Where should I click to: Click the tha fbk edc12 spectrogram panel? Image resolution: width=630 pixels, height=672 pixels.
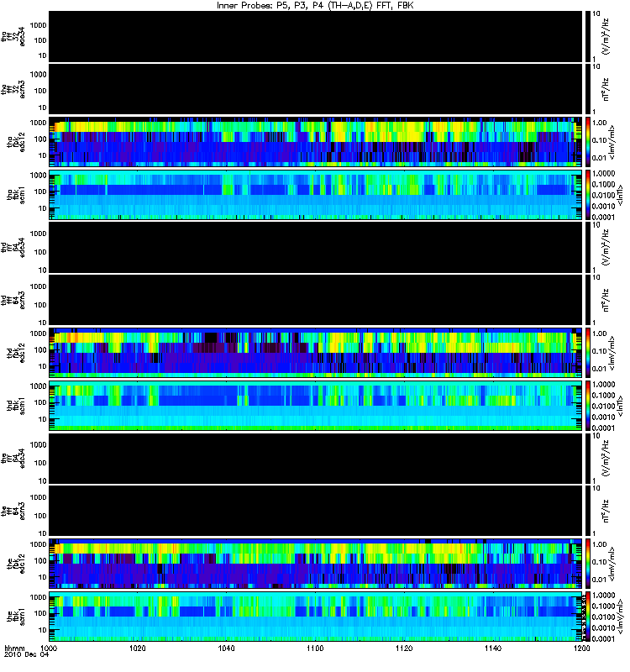(316, 142)
